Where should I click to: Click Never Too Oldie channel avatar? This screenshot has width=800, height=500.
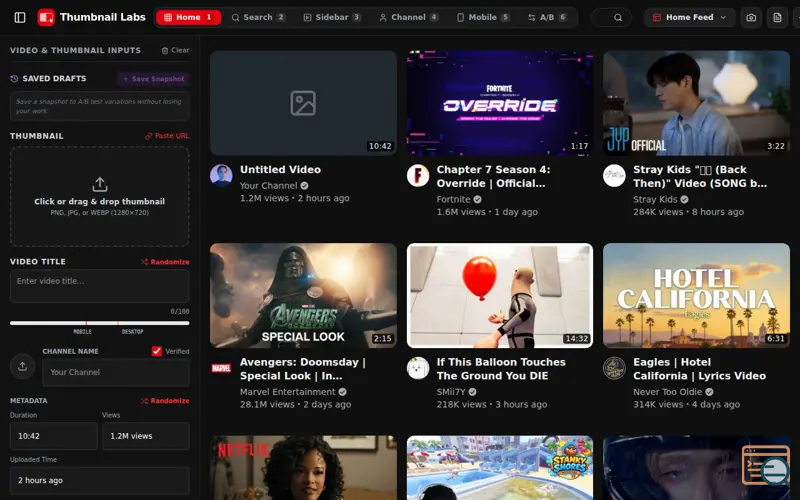pos(614,368)
